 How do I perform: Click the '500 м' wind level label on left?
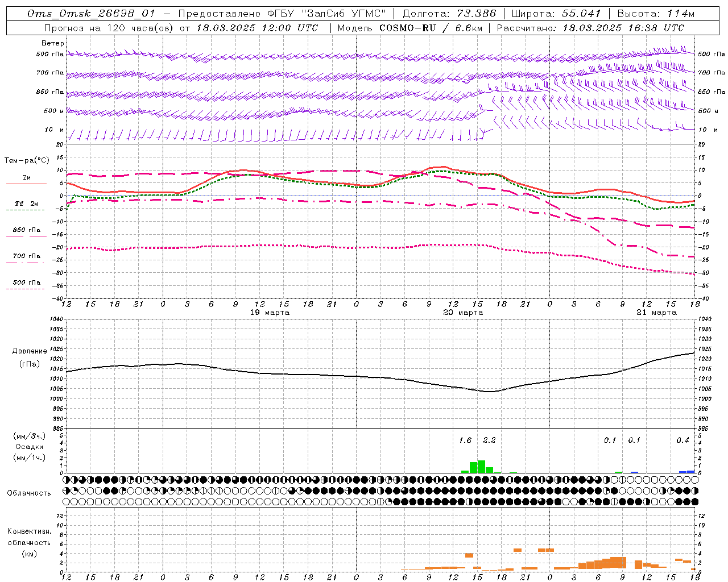54,111
